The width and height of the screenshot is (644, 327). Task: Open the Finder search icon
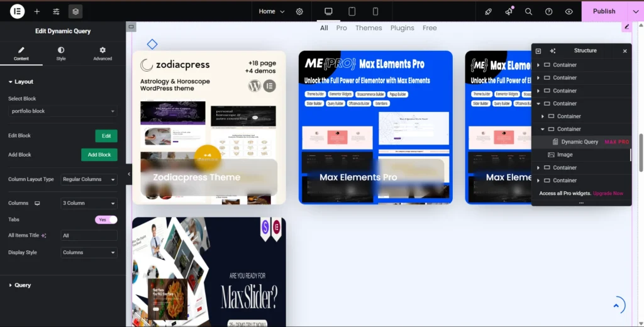(x=528, y=11)
